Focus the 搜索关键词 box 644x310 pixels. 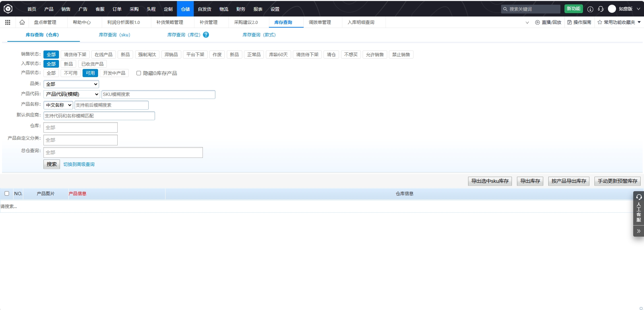click(x=530, y=9)
